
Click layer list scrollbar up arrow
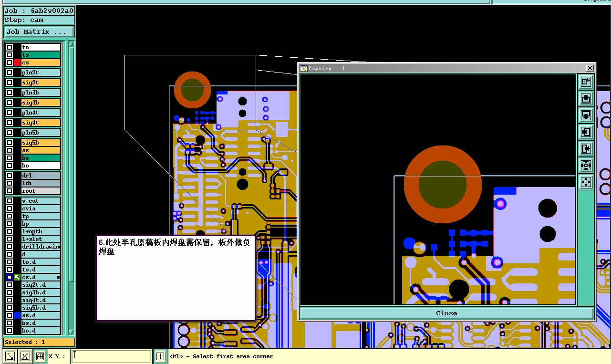click(x=71, y=45)
